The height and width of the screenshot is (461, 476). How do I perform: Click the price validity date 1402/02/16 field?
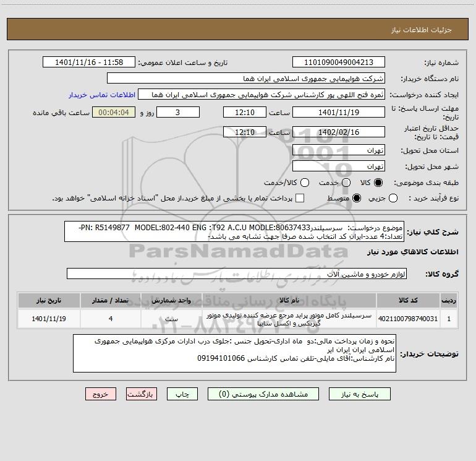(339, 132)
